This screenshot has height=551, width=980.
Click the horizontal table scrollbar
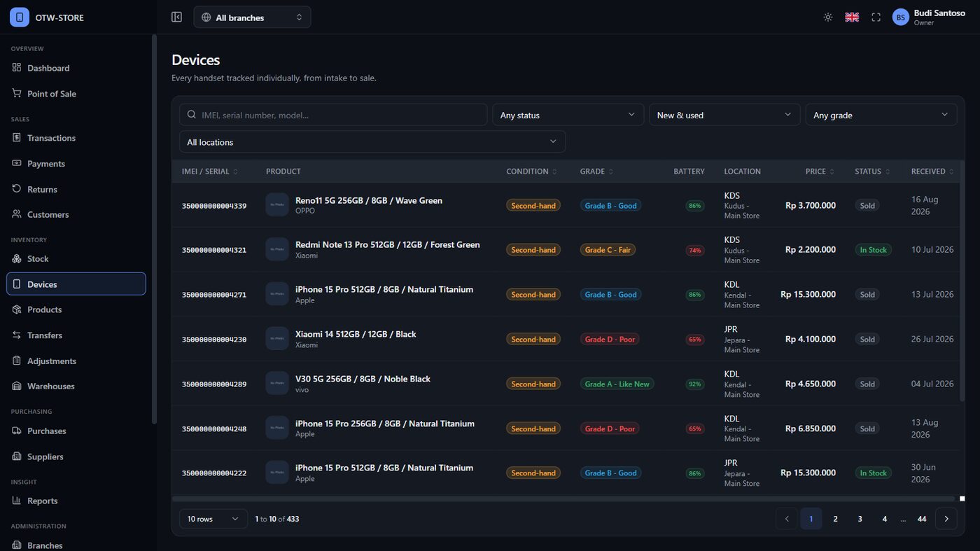coord(563,498)
